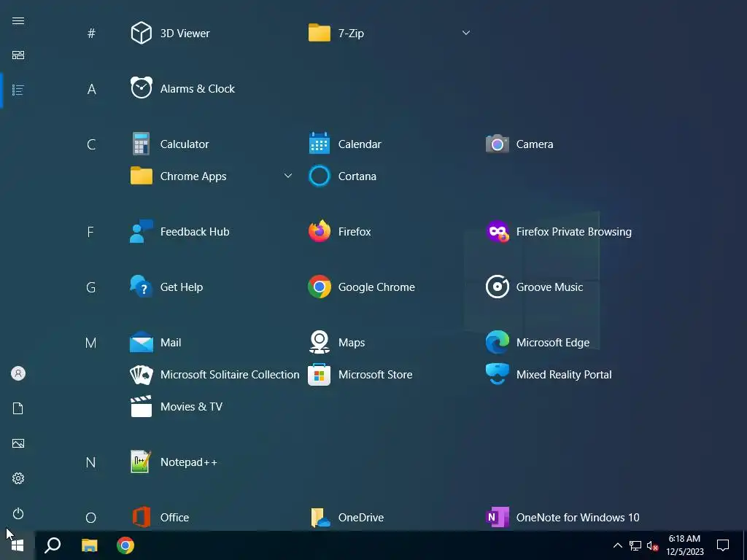Image resolution: width=747 pixels, height=560 pixels.
Task: Launch Notepad++
Action: pyautogui.click(x=174, y=462)
